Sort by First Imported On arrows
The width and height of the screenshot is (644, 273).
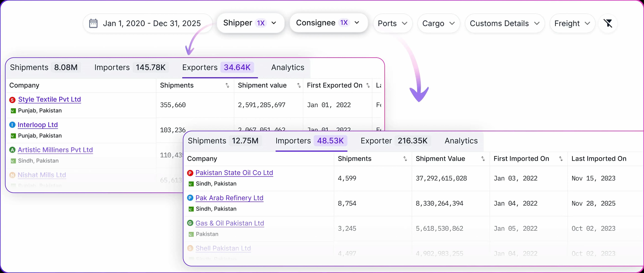click(x=561, y=159)
